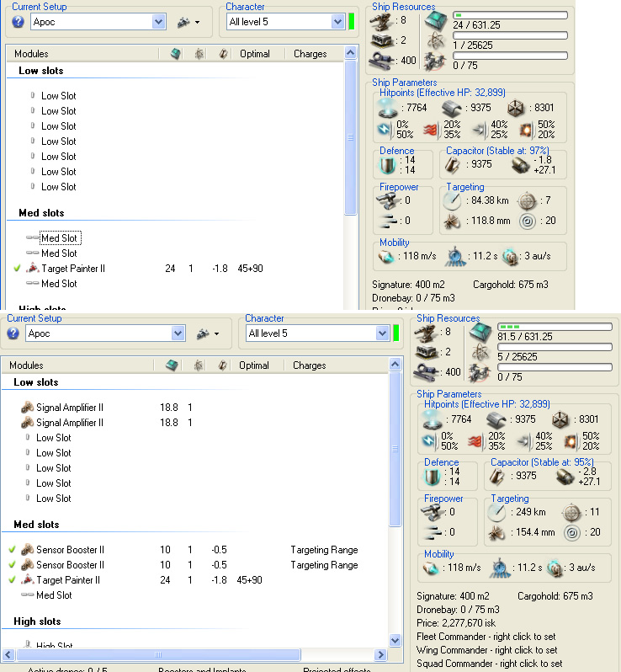This screenshot has height=672, width=621.
Task: Click warp speed icon in upper Mobility
Action: click(x=510, y=257)
